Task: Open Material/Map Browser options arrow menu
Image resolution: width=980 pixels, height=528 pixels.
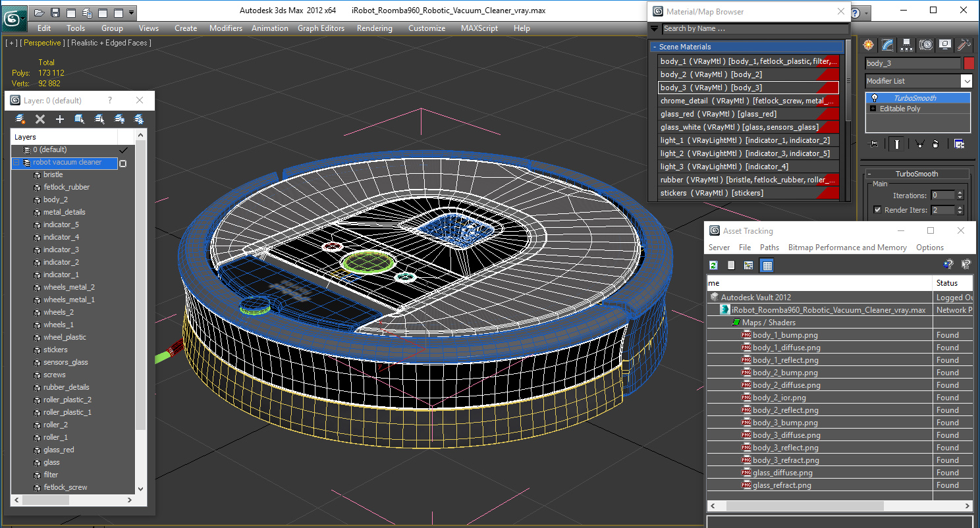Action: (x=654, y=29)
